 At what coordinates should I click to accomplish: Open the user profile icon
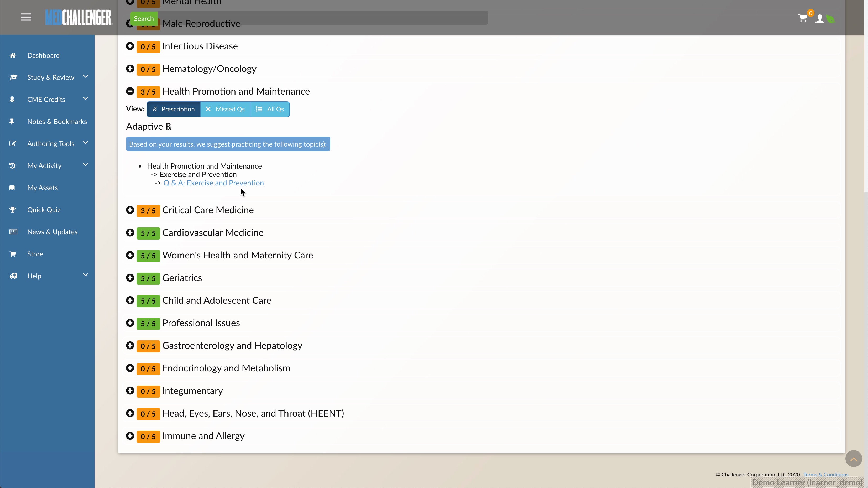(x=819, y=19)
